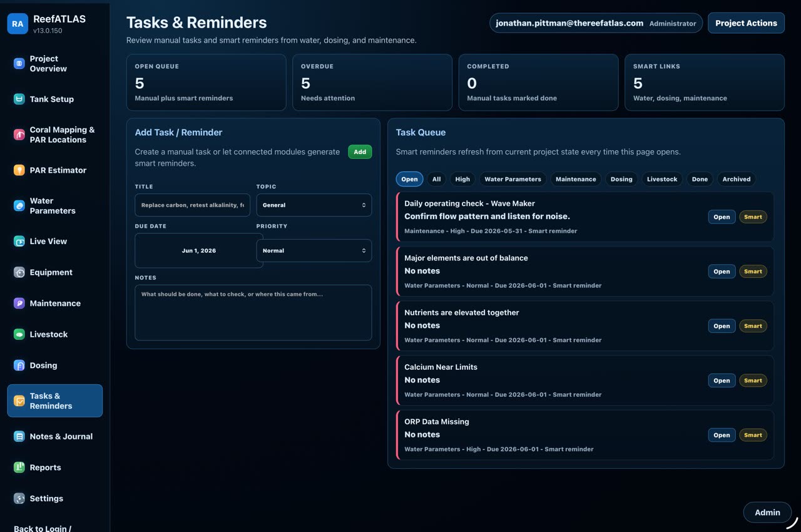Click text "Confirm flow pattern and listen for noise."
Viewport: 801px width, 532px height.
(487, 216)
